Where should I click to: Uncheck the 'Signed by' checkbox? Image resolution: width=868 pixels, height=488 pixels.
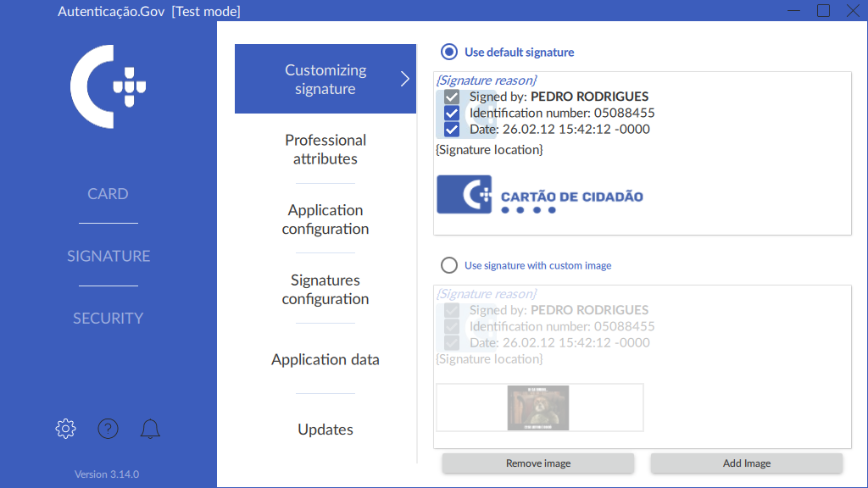coord(452,97)
